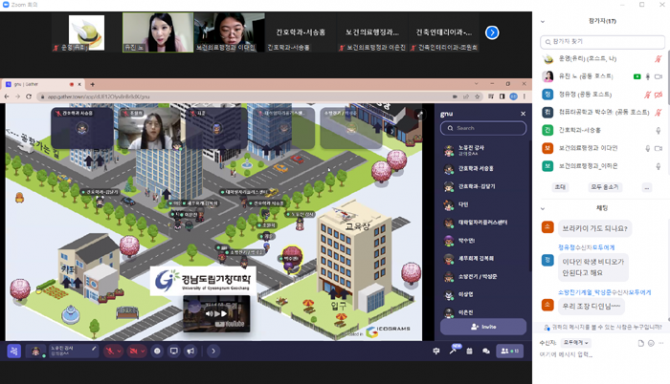Open a new browser tab
Viewport: 670px width, 384px height.
(x=92, y=84)
